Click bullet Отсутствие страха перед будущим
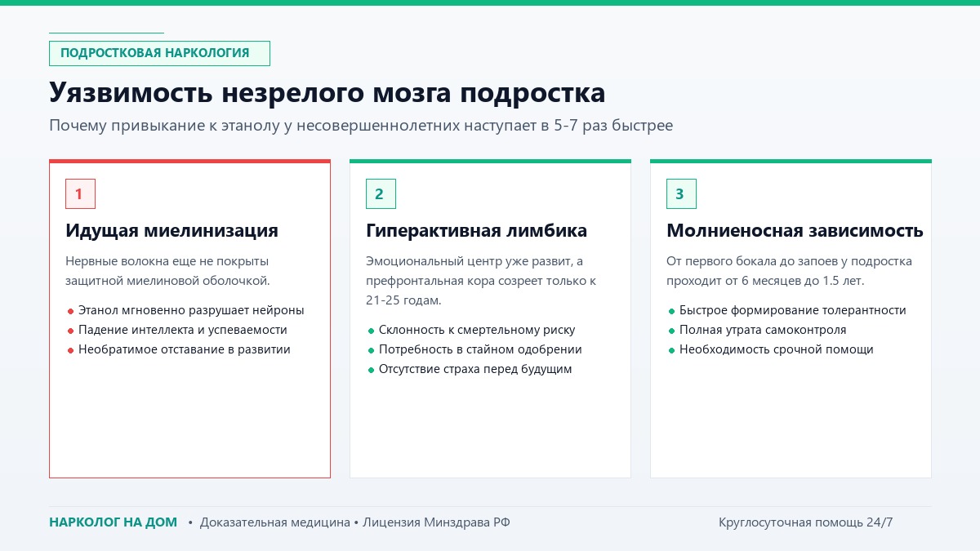Screen dimensions: 980x551 click(x=470, y=369)
